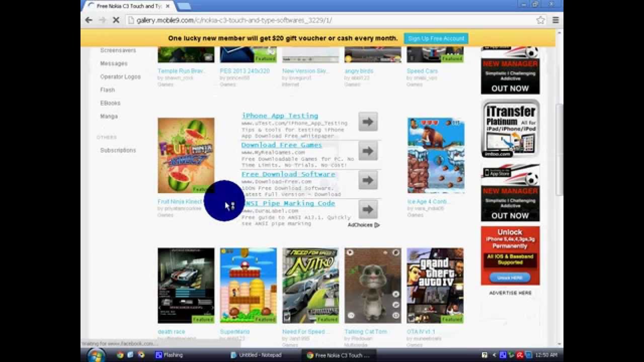Viewport: 644px width, 362px height.
Task: Open Subscriptions in sidebar
Action: (118, 150)
